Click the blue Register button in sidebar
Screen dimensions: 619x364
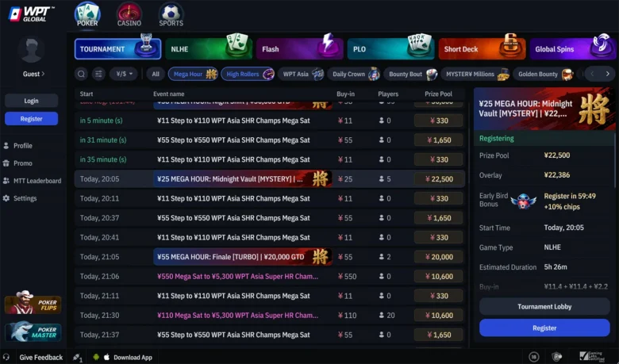click(x=31, y=119)
